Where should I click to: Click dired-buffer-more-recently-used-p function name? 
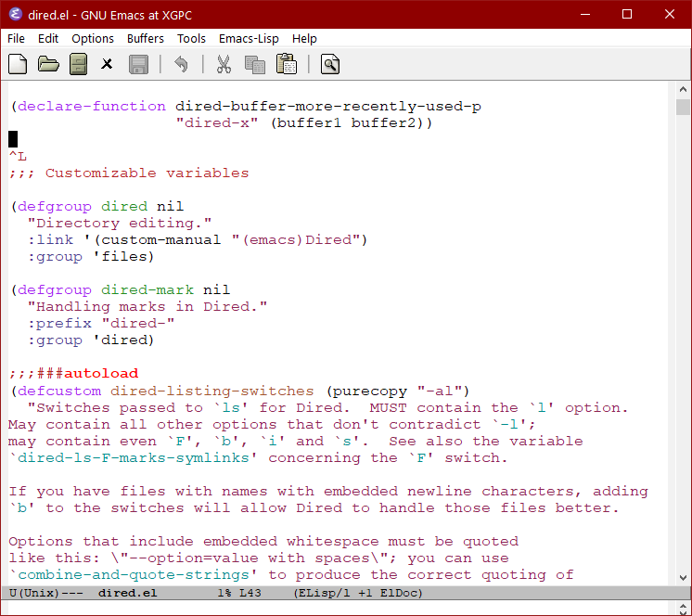[328, 107]
